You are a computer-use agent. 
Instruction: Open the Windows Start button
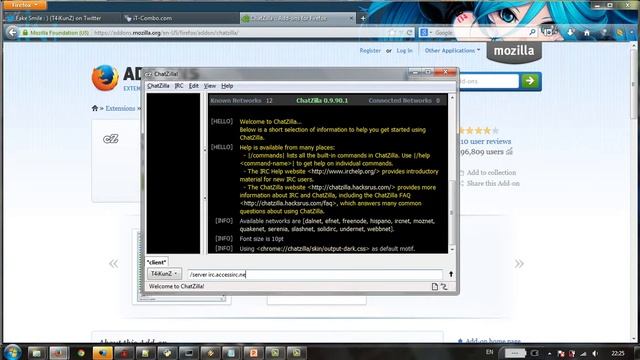[x=12, y=353]
